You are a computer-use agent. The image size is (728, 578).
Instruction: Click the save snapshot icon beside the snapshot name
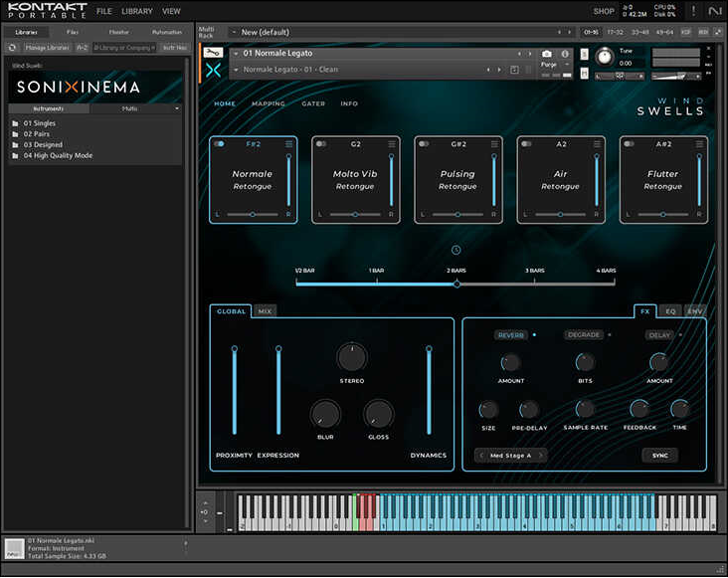(514, 70)
